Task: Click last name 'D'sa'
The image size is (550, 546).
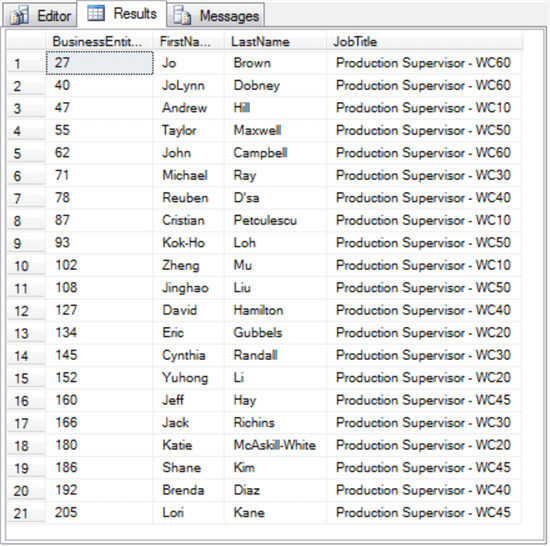Action: (246, 198)
